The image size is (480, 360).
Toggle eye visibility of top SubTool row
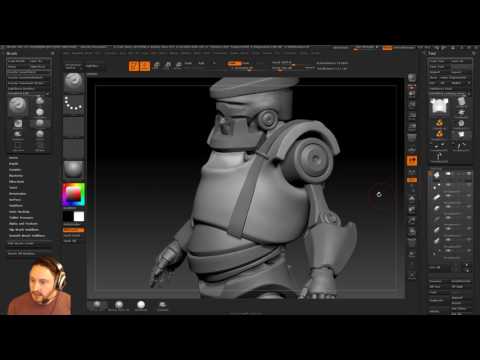coord(468,174)
